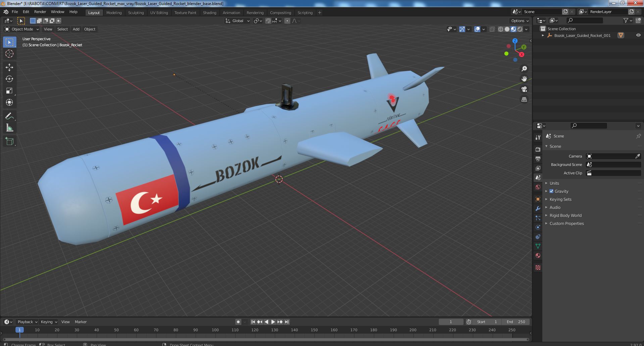
Task: Pin the Scene properties panel
Action: tap(638, 136)
